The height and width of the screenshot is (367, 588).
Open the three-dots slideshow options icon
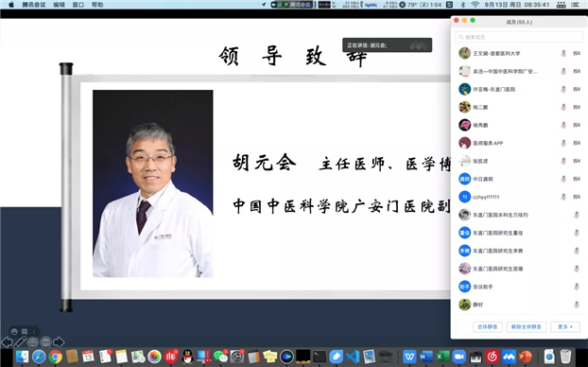point(45,341)
